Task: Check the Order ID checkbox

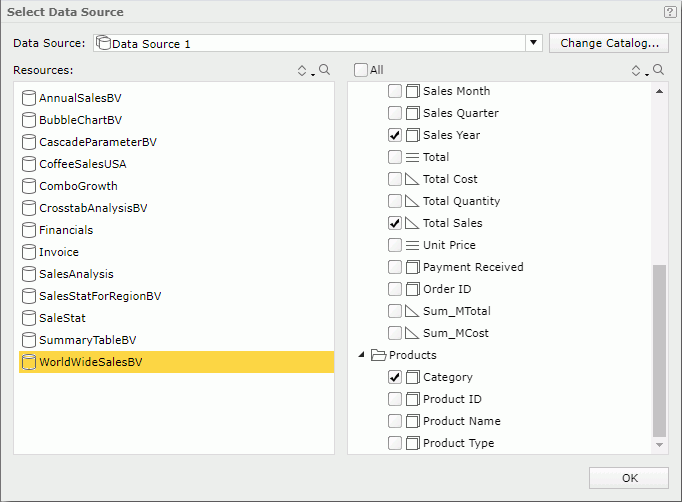Action: pos(394,289)
